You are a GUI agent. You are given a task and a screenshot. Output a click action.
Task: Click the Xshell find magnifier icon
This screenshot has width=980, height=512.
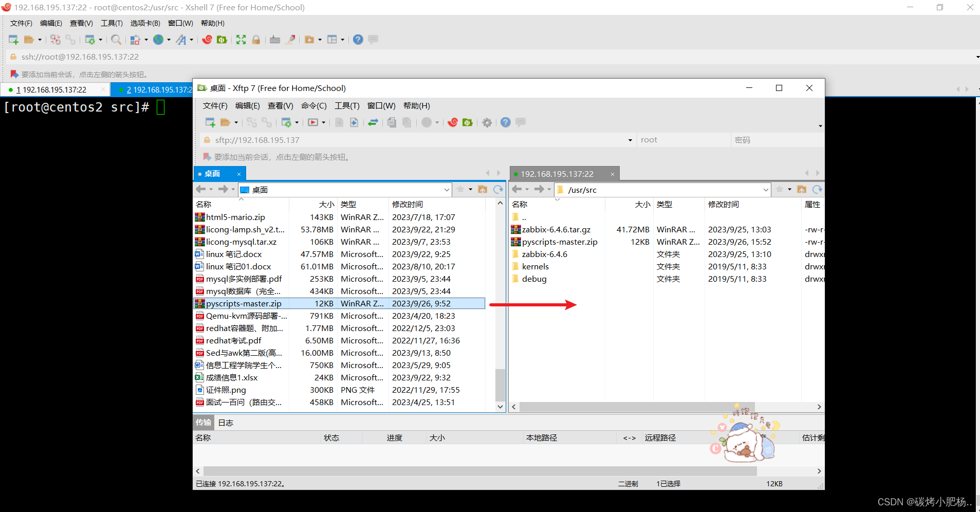[x=116, y=40]
